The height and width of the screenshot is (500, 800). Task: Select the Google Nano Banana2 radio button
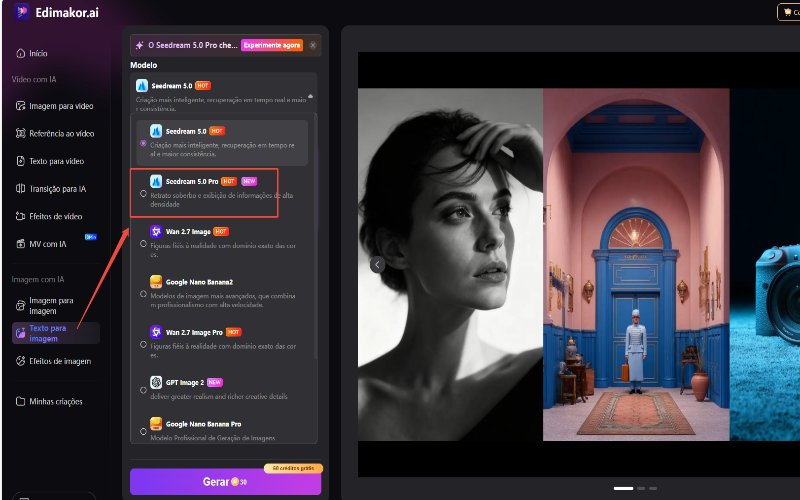143,294
